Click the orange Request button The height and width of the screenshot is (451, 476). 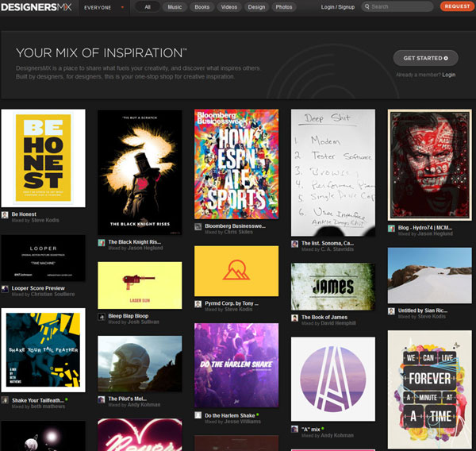click(x=457, y=6)
